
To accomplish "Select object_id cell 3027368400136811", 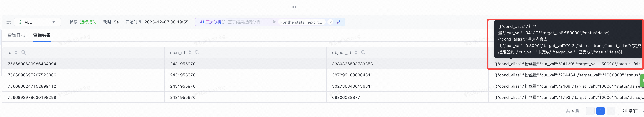I will (x=352, y=86).
